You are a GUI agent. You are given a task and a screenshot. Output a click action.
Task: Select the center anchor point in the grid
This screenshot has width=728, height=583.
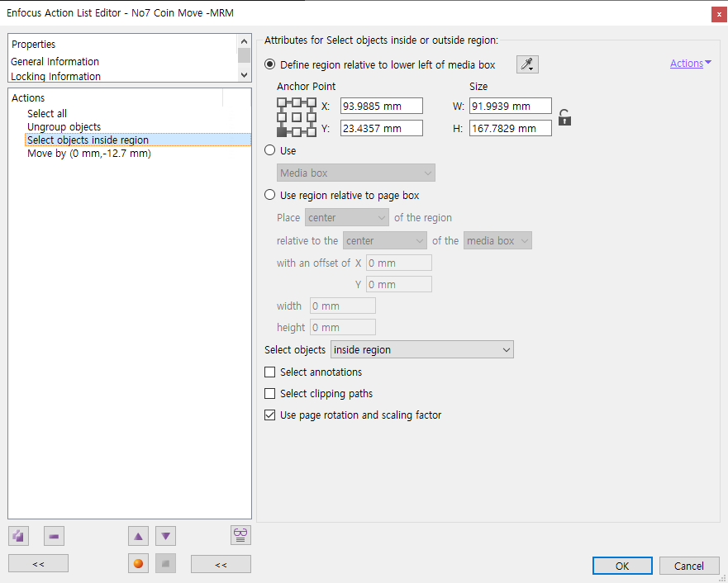coord(297,116)
